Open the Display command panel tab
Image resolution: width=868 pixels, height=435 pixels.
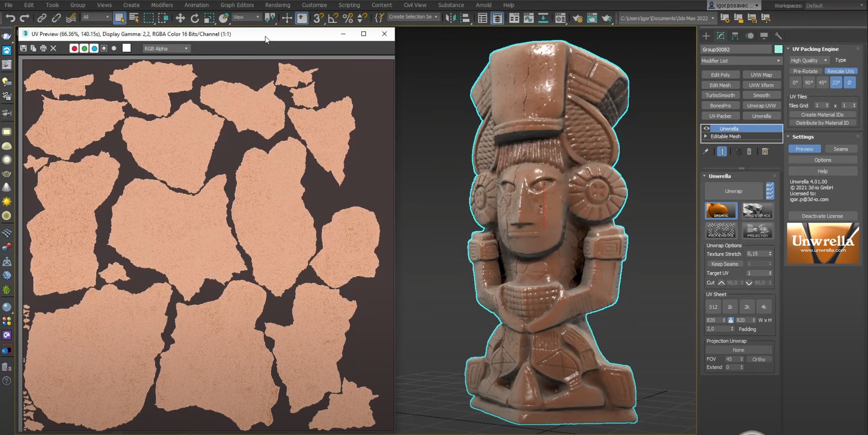pyautogui.click(x=764, y=36)
